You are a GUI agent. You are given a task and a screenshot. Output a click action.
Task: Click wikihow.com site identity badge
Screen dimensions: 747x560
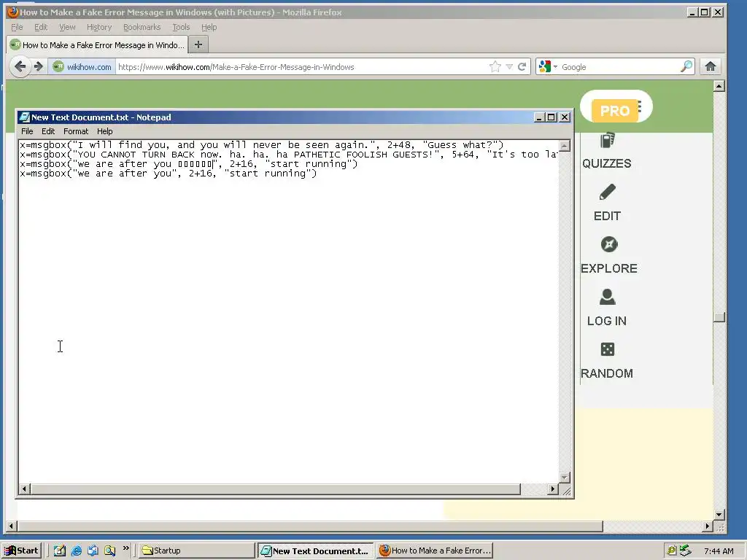click(x=82, y=66)
